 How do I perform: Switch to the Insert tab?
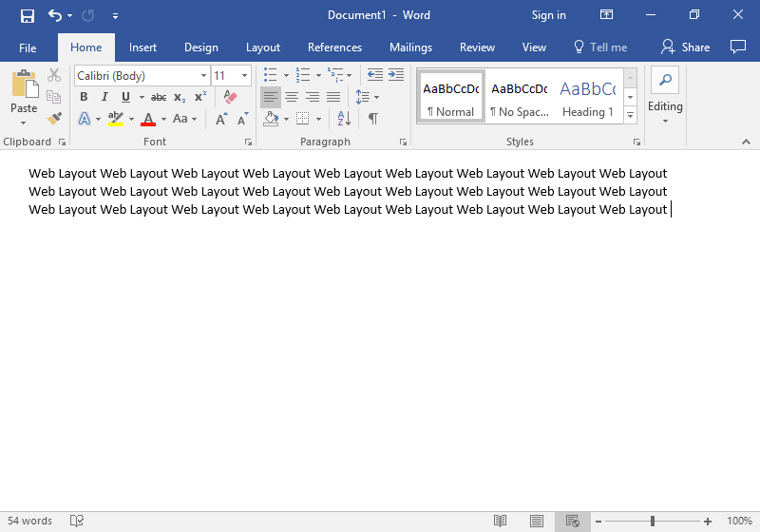[142, 47]
